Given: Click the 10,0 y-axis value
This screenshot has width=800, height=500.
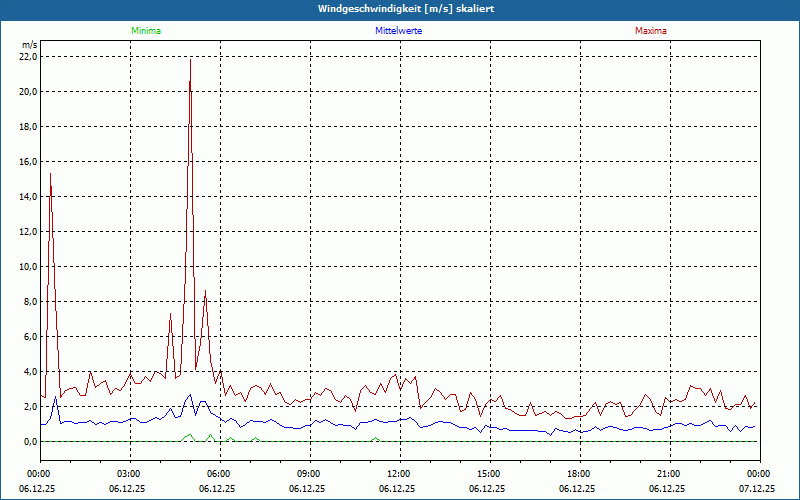Looking at the screenshot, I should 29,267.
